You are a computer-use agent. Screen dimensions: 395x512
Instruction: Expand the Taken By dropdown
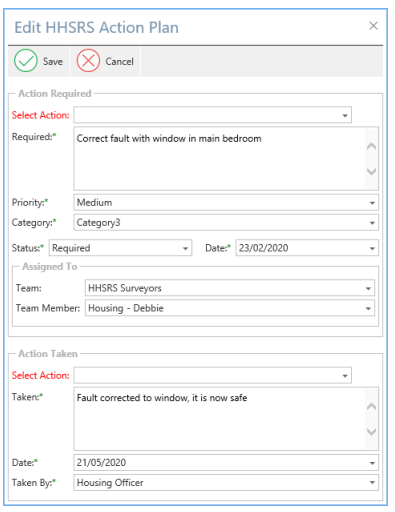(372, 483)
